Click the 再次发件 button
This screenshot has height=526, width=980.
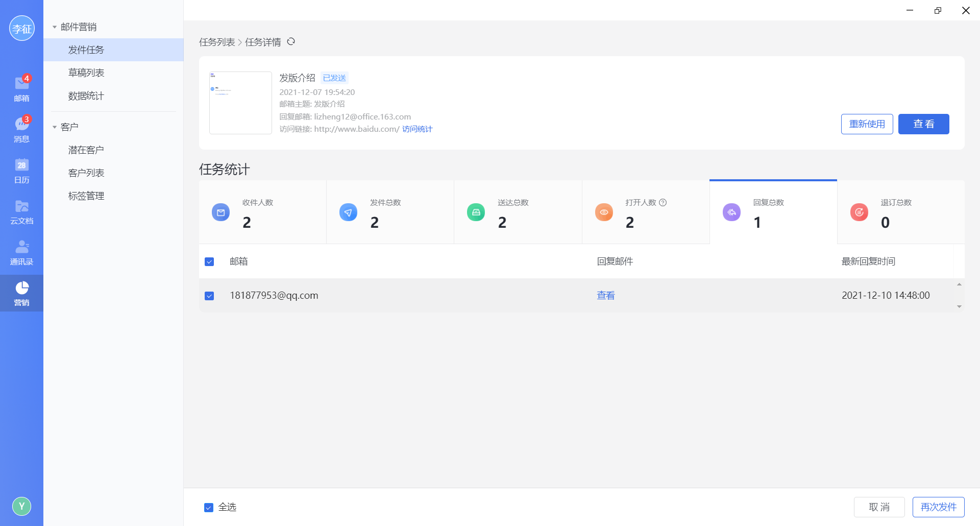938,507
